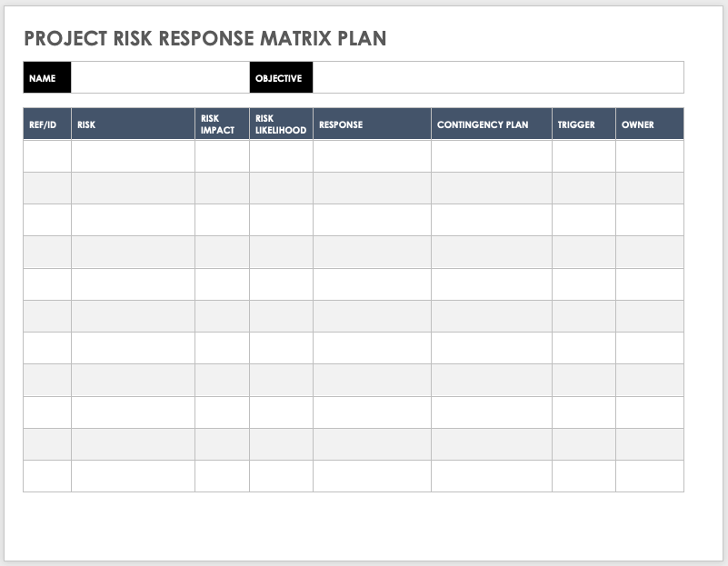728x566 pixels.
Task: Select the input field beside NAME
Action: click(x=159, y=78)
